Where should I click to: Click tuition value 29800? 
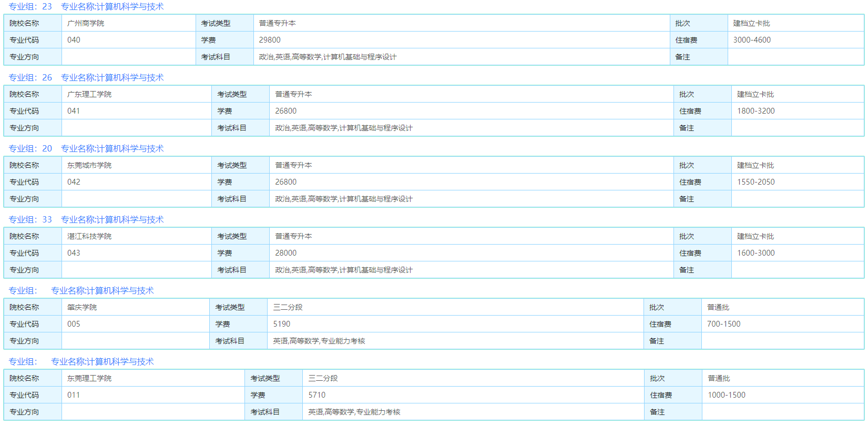coord(270,40)
